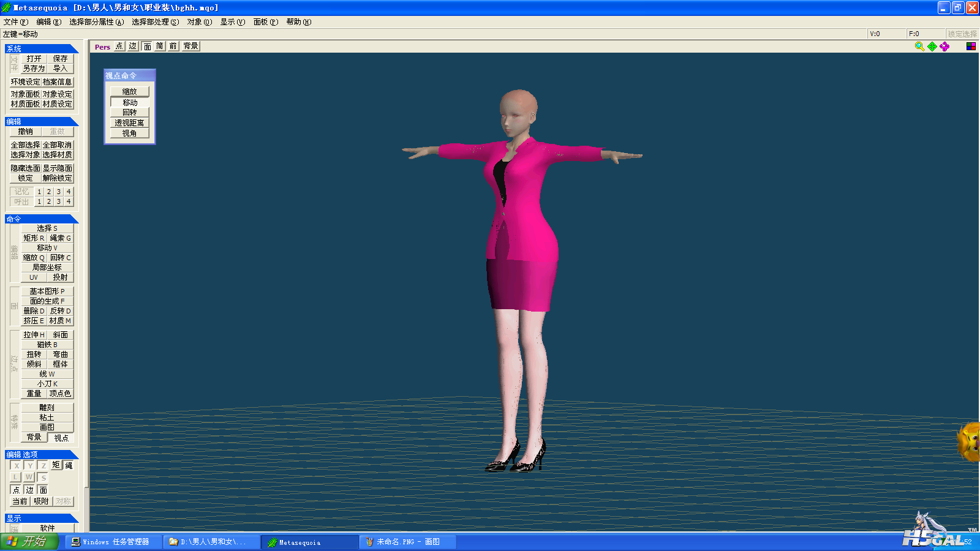Click 缩放 in the 视点命令 panel
The height and width of the screenshot is (551, 980).
(x=129, y=92)
